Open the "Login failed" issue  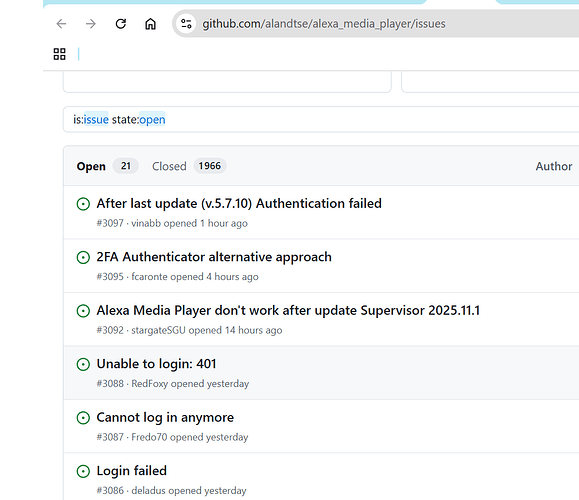point(131,471)
